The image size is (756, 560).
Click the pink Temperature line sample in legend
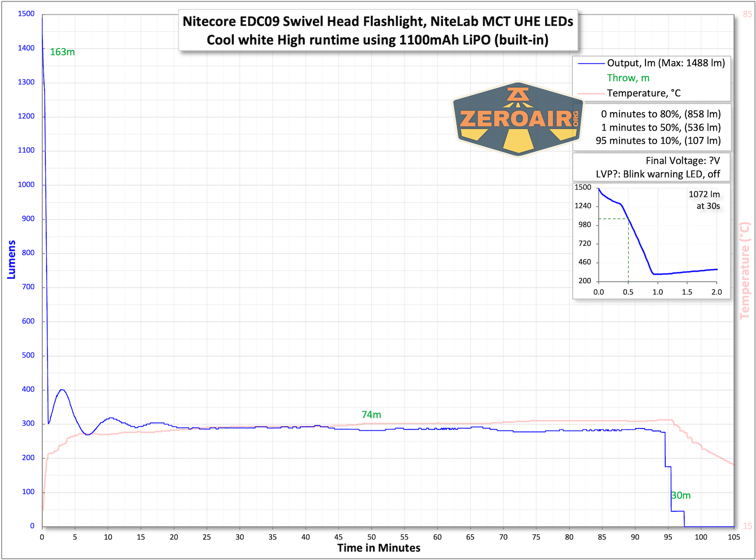(591, 94)
